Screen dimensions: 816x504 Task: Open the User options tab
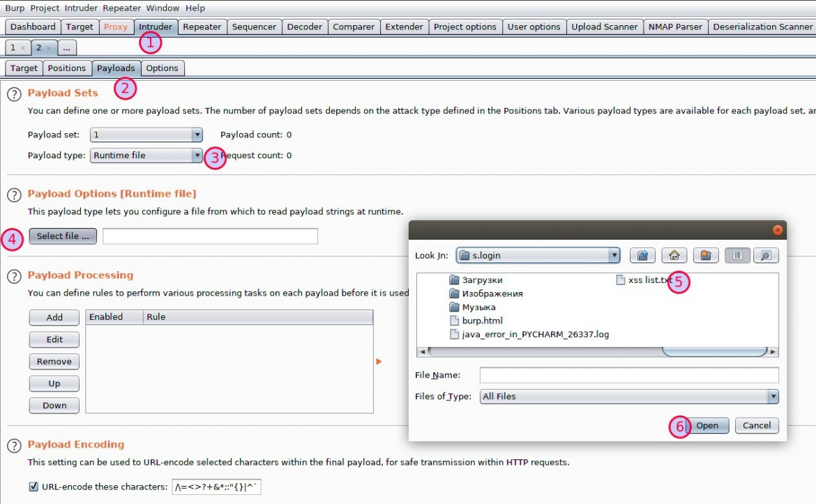pos(534,26)
